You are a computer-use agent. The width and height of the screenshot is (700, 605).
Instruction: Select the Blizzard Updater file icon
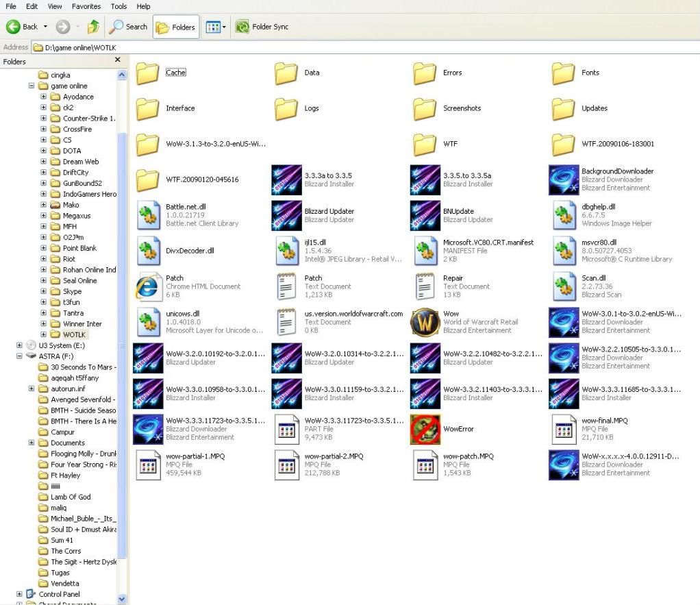(286, 215)
